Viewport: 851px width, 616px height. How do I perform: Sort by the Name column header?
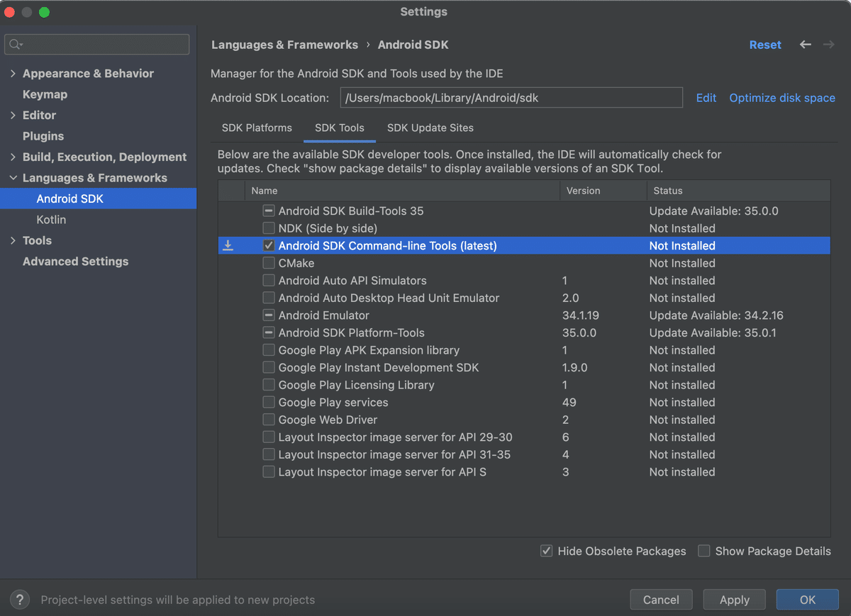tap(402, 191)
